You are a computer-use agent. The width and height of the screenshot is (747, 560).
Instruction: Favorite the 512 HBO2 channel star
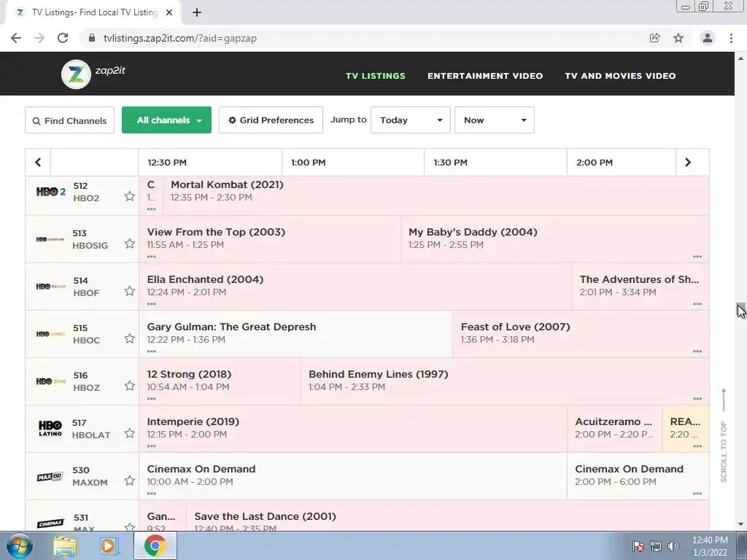130,196
